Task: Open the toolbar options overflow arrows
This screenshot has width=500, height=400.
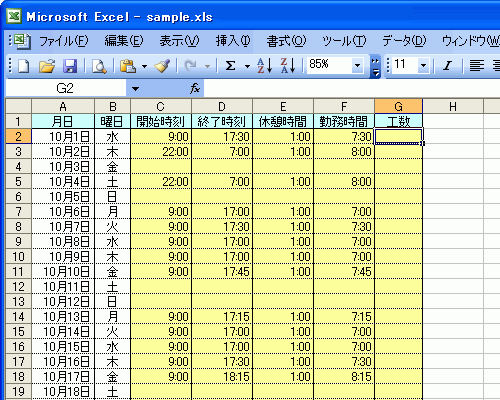Action: tap(375, 66)
